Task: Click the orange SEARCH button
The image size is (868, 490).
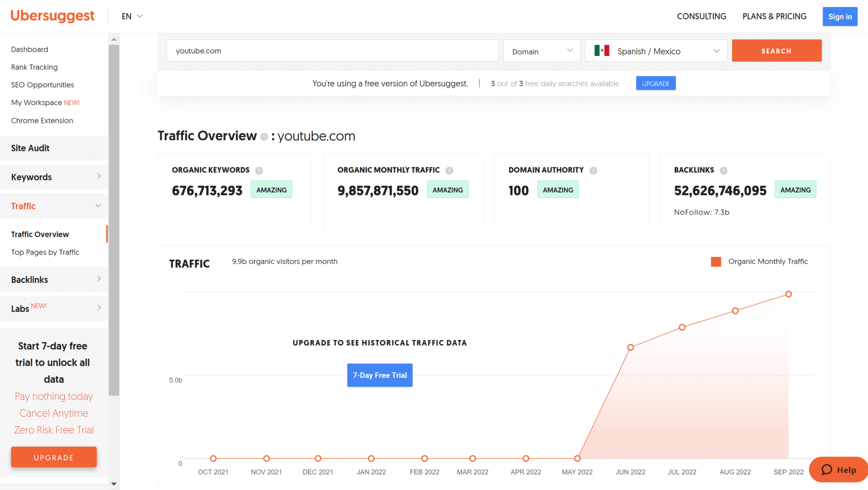Action: (776, 51)
